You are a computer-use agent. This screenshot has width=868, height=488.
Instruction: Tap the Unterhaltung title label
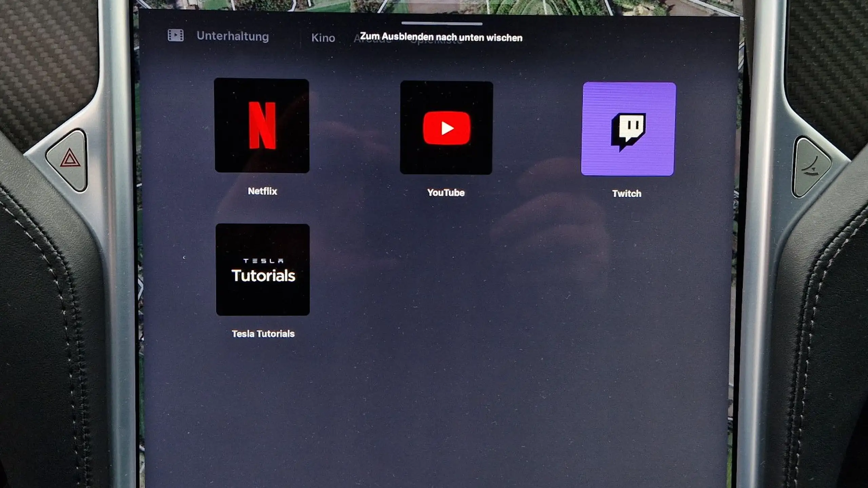[233, 36]
